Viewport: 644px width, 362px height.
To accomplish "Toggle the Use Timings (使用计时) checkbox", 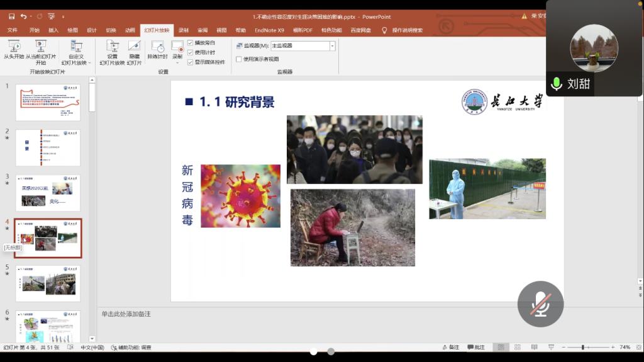I will click(x=190, y=52).
